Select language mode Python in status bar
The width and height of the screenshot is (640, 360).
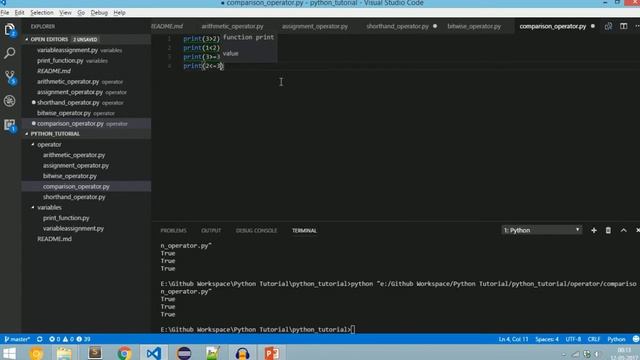(616, 339)
